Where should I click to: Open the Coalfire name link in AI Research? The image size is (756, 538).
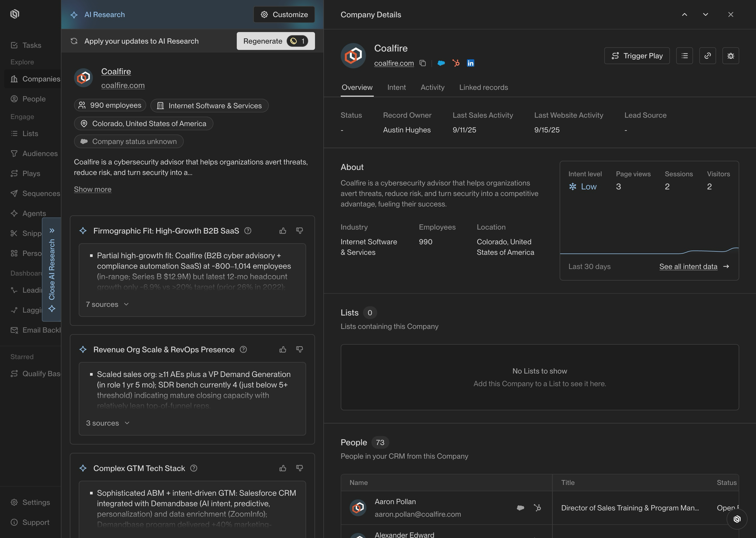click(116, 71)
